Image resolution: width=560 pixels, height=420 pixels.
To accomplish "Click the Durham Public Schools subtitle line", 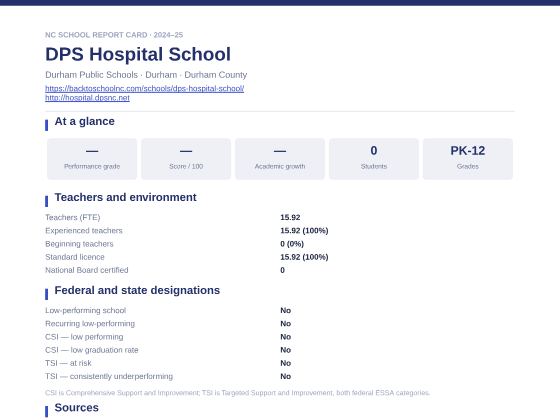I will (146, 75).
